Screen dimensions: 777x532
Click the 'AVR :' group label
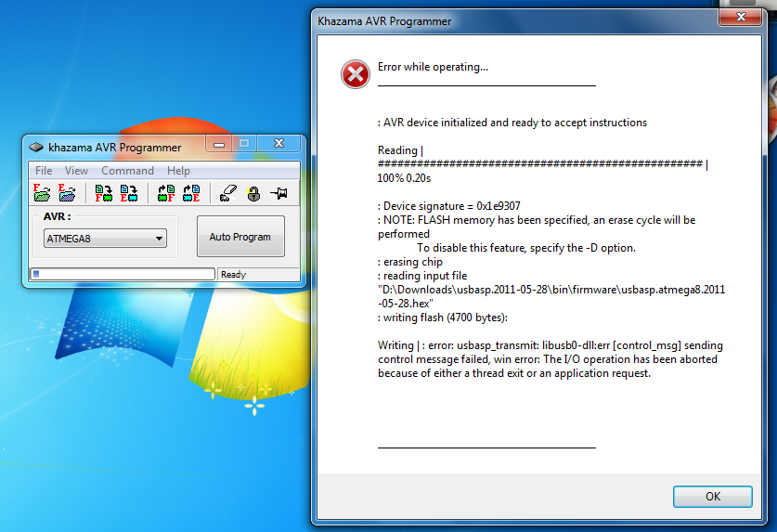pyautogui.click(x=57, y=216)
